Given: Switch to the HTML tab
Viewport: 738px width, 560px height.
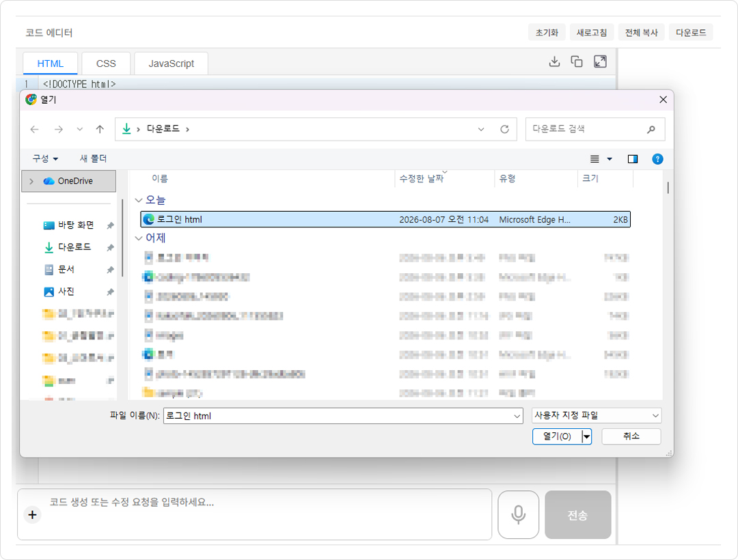Looking at the screenshot, I should [51, 64].
